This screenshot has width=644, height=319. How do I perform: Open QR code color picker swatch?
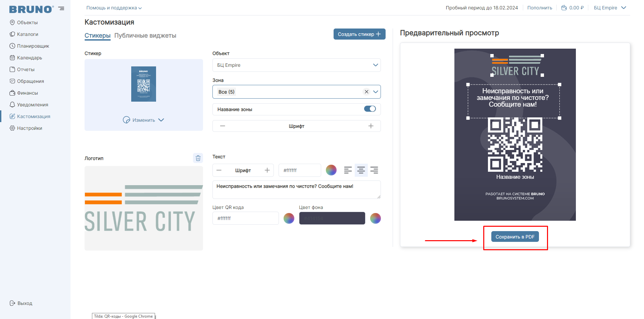289,218
